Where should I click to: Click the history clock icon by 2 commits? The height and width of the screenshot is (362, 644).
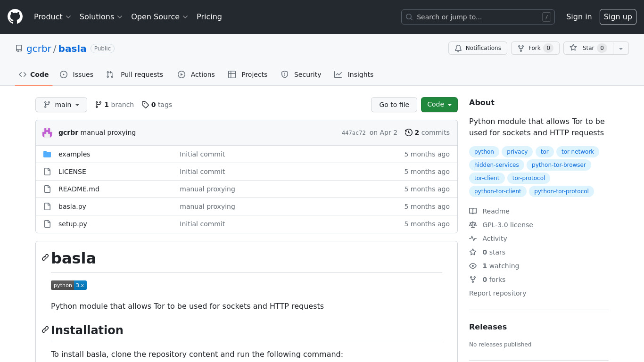click(409, 132)
